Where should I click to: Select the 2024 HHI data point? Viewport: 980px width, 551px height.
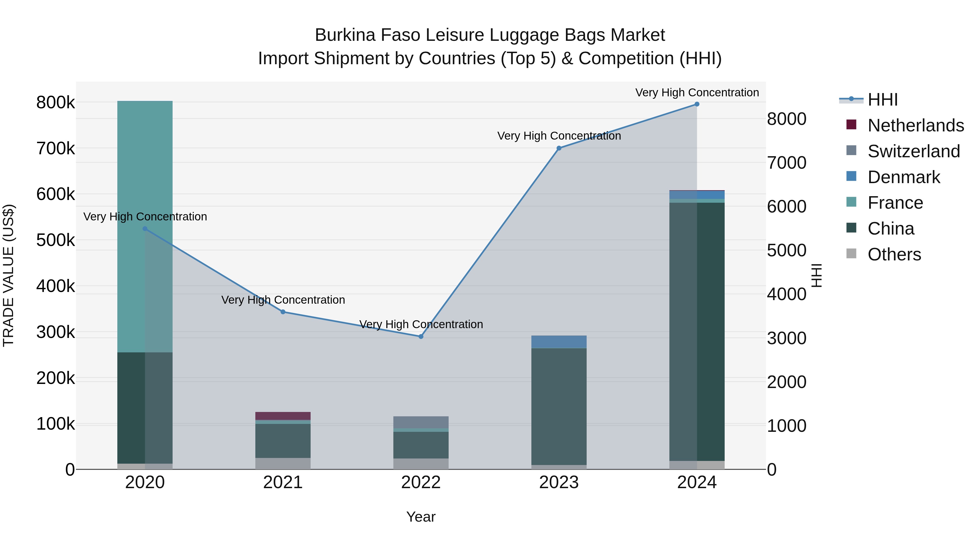697,104
